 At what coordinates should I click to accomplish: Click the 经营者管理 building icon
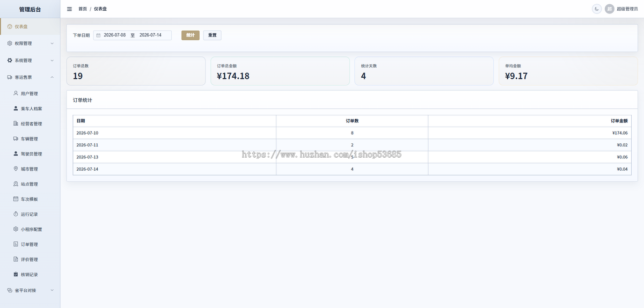16,123
